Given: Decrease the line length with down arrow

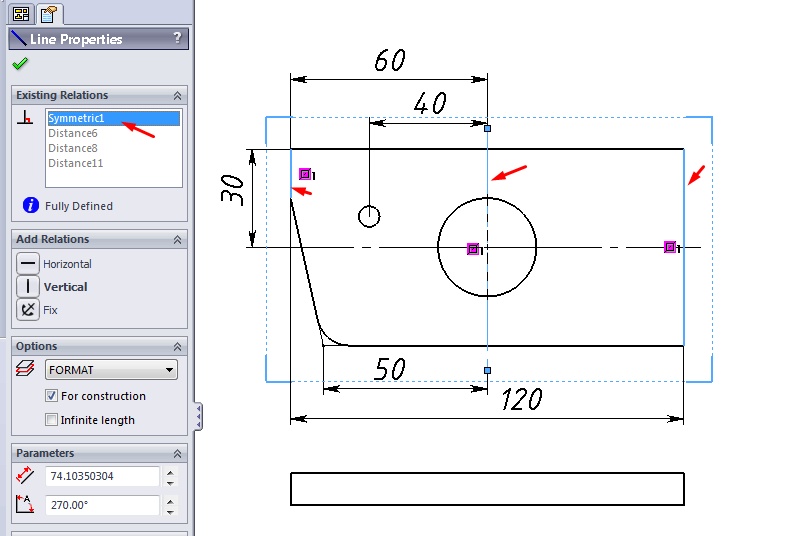Looking at the screenshot, I should pos(170,482).
